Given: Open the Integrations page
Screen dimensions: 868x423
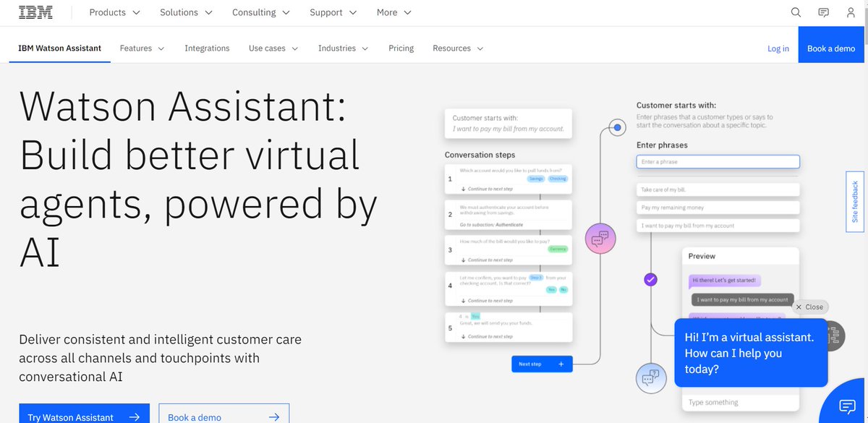Looking at the screenshot, I should [207, 48].
